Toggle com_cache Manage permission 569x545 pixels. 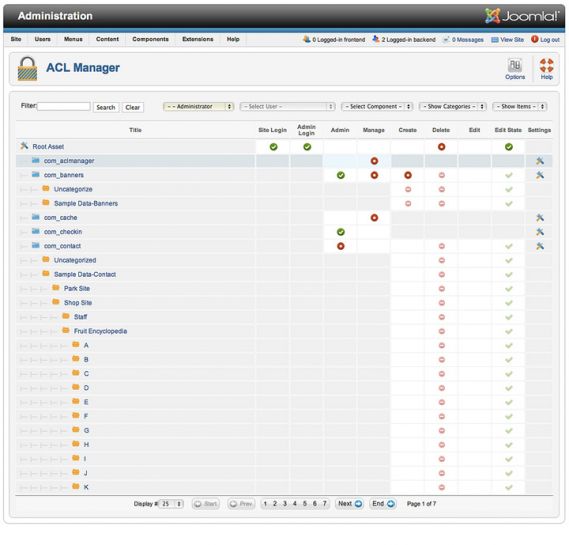[x=374, y=217]
